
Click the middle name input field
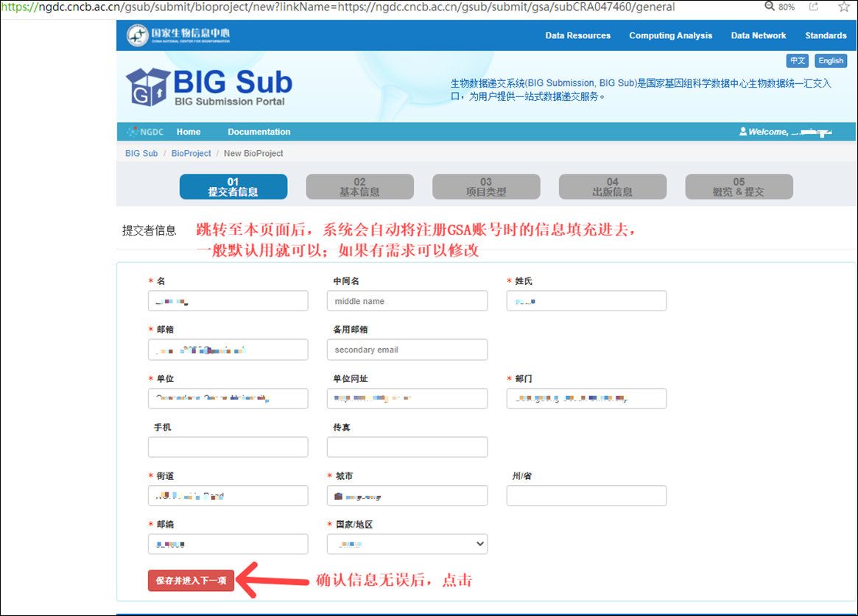pyautogui.click(x=407, y=300)
